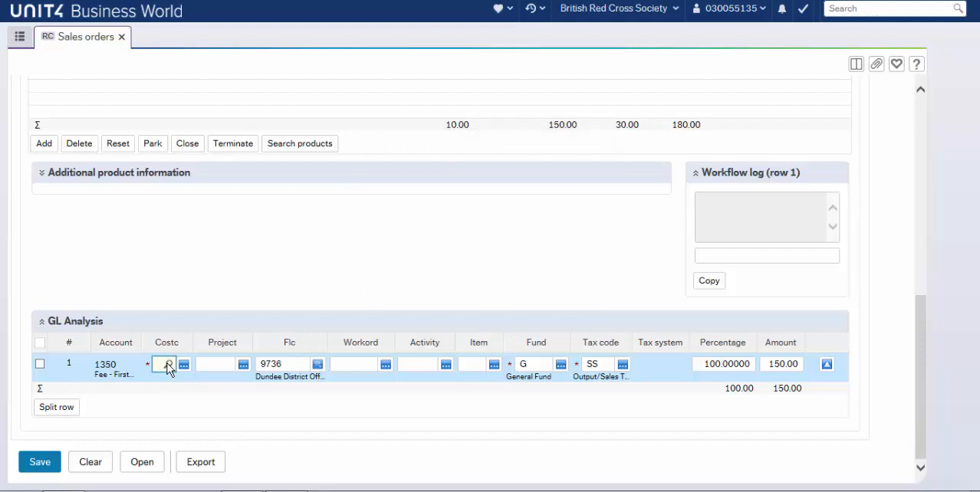Toggle the split view layout icon
The height and width of the screenshot is (492, 980).
coord(857,64)
